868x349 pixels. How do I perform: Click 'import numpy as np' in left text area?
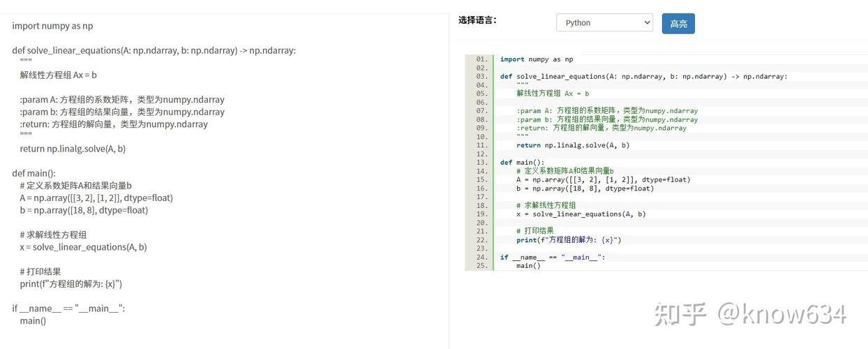coord(52,26)
